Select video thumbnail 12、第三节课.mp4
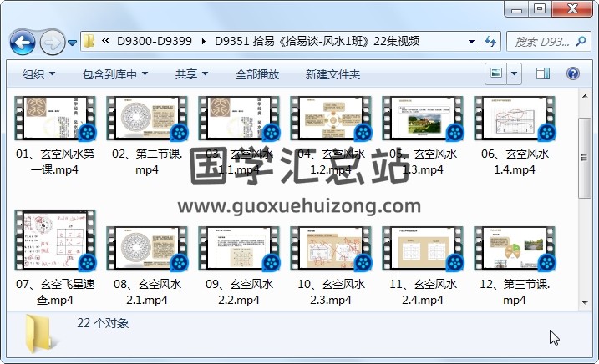The image size is (599, 364). 515,249
